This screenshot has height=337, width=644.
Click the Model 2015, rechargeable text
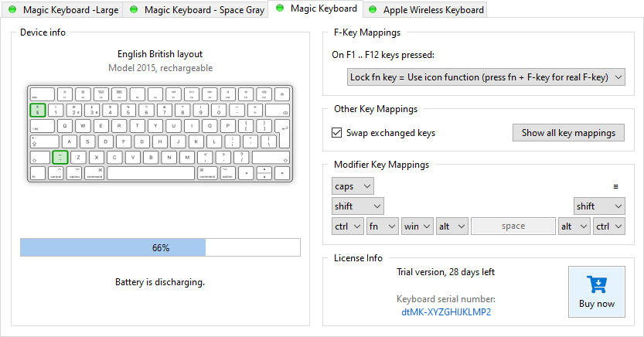[160, 68]
